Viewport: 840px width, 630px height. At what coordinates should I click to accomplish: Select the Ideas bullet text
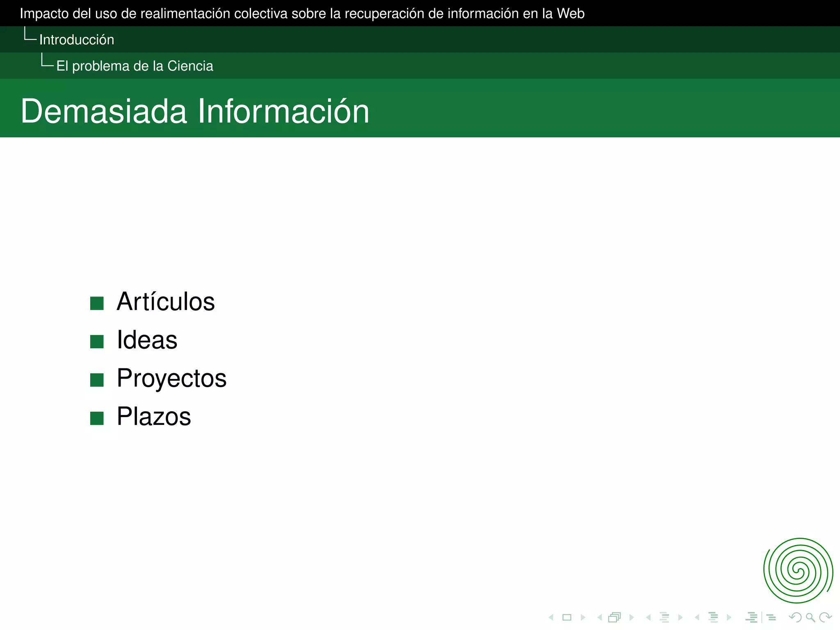pos(147,340)
